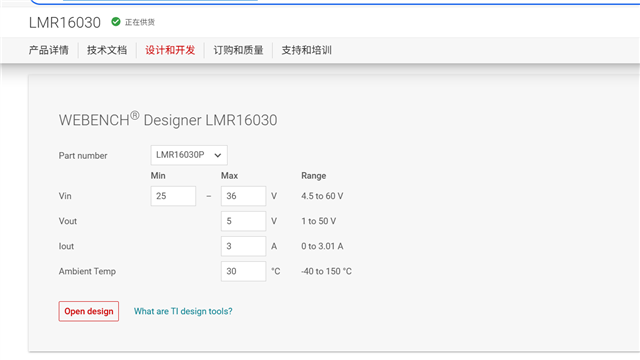Image resolution: width=640 pixels, height=360 pixels.
Task: Focus the Vin Min input field
Action: tap(173, 196)
